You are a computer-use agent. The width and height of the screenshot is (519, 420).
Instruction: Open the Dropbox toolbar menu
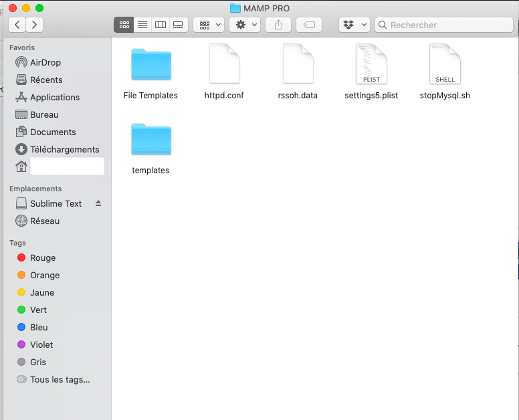pos(354,25)
